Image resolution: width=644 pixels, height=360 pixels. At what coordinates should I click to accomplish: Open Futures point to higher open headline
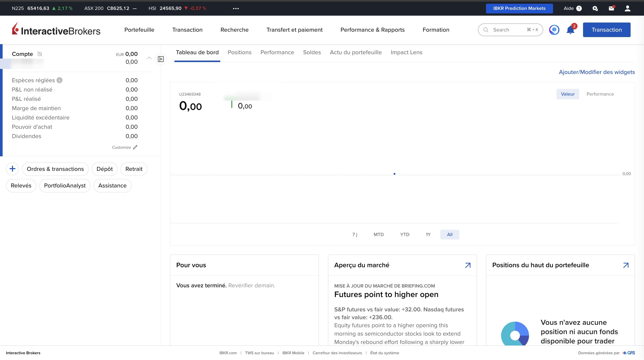386,294
